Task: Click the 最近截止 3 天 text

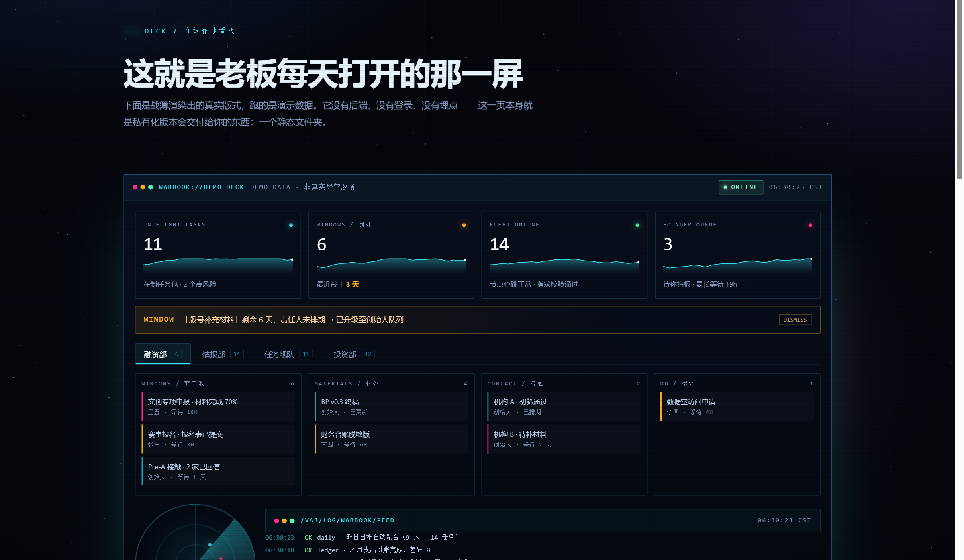Action: pos(337,284)
